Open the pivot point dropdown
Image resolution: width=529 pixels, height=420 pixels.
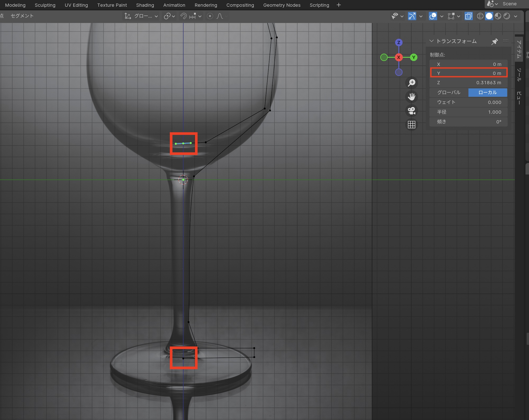(x=169, y=16)
